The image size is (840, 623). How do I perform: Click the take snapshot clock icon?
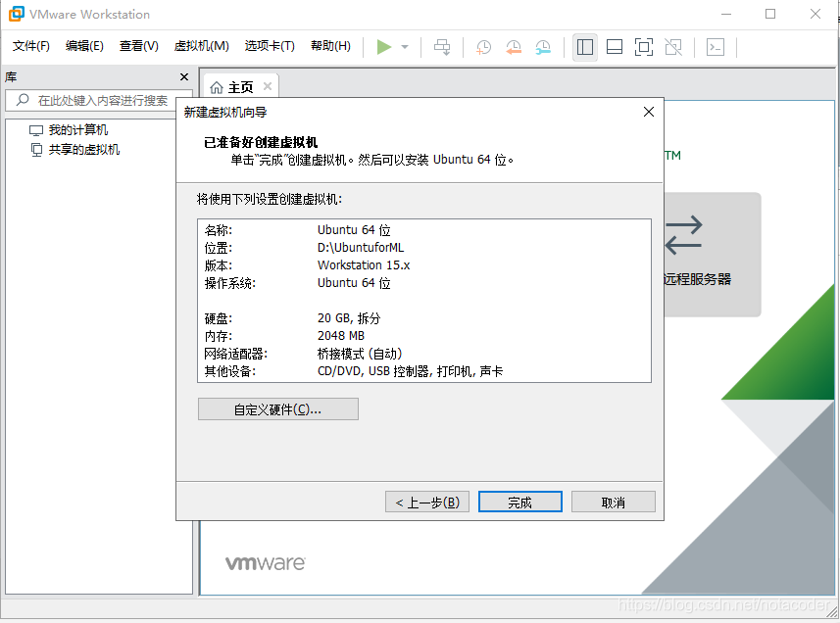(483, 47)
